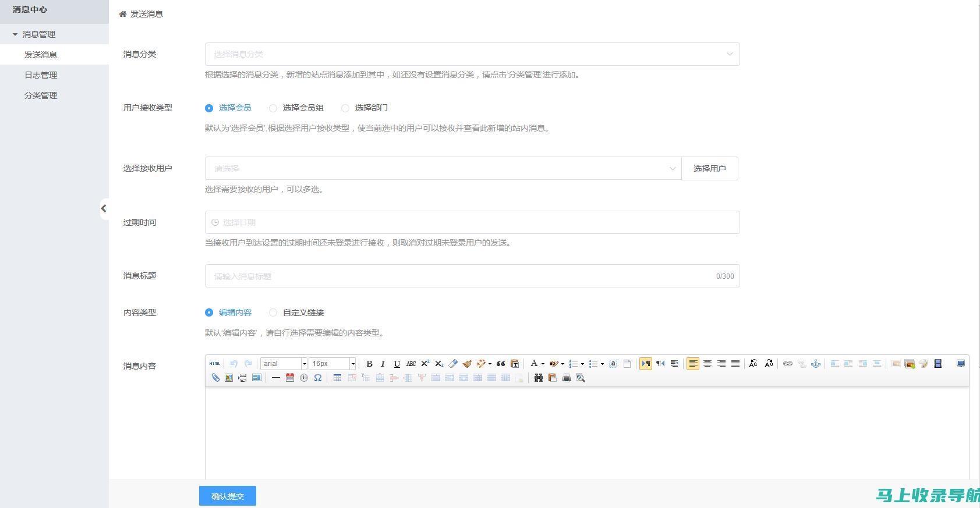Viewport: 980px width, 508px height.
Task: Toggle editor fullscreen mode
Action: click(961, 364)
